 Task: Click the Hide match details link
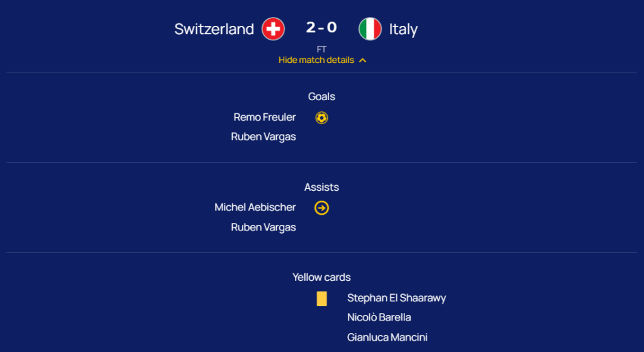[316, 60]
